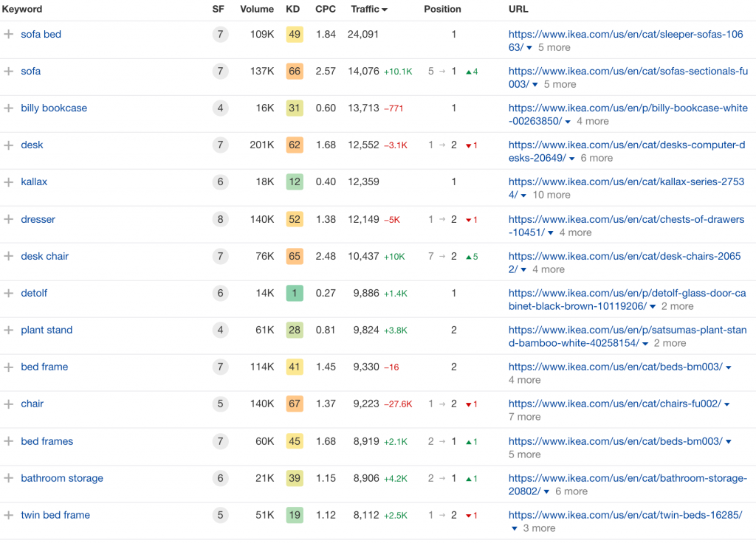Click '6 more' in bathroom storage row

pos(571,491)
